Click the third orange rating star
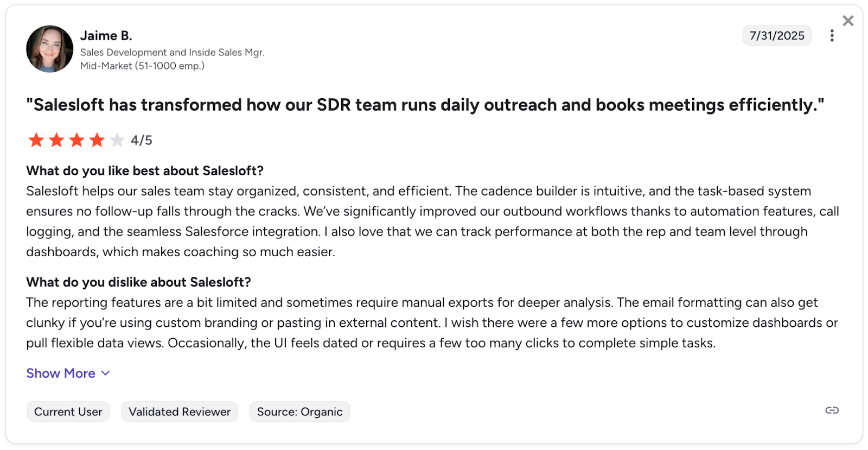 76,140
